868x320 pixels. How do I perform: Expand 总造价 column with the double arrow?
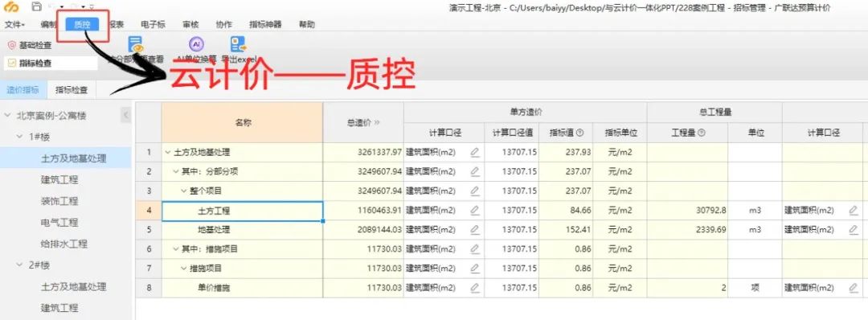click(378, 123)
